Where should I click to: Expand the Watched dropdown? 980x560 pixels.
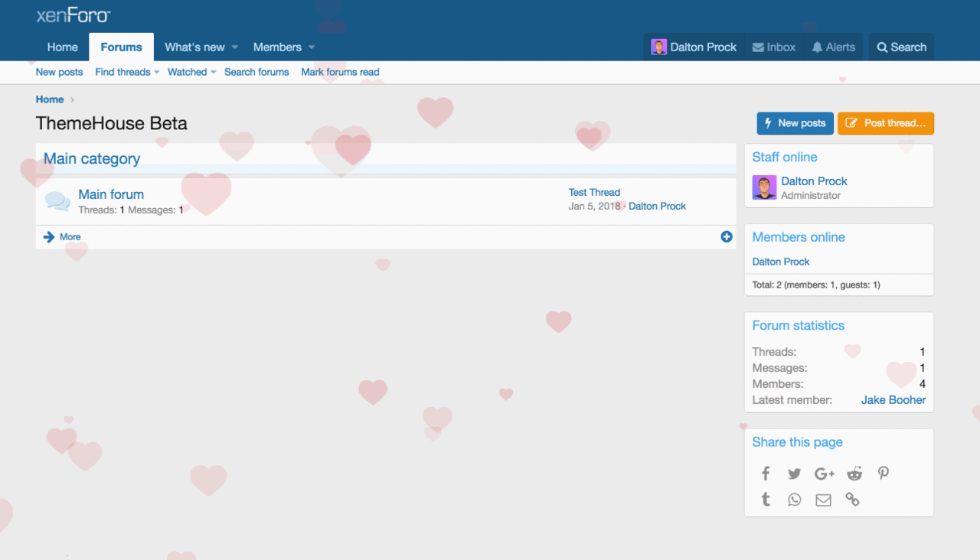[x=214, y=73]
